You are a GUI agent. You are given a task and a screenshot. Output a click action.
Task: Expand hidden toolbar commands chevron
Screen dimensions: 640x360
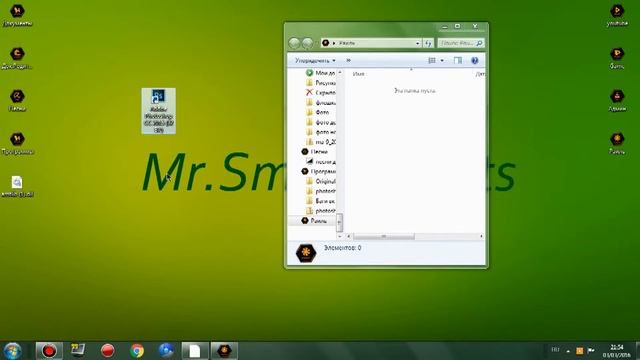tap(348, 60)
